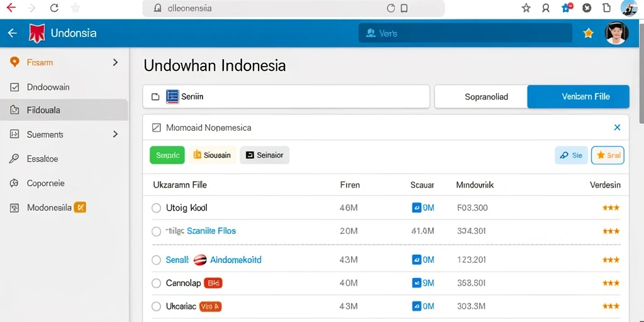Click the blue icon in Aindomekoitd row
This screenshot has height=322, width=644.
tap(416, 260)
